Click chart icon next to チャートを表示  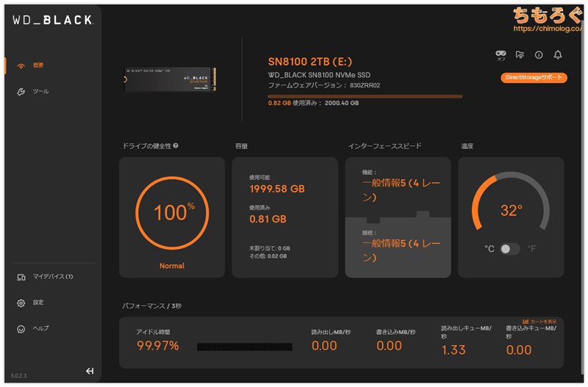(x=526, y=322)
